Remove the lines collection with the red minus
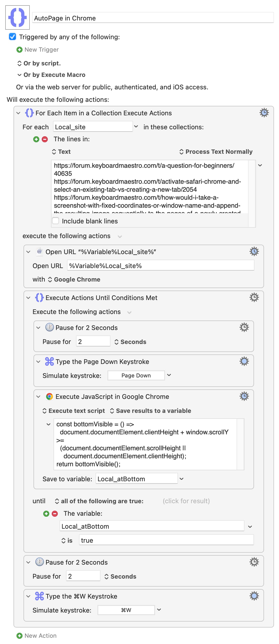Viewport: 279px width, 644px height. point(45,139)
